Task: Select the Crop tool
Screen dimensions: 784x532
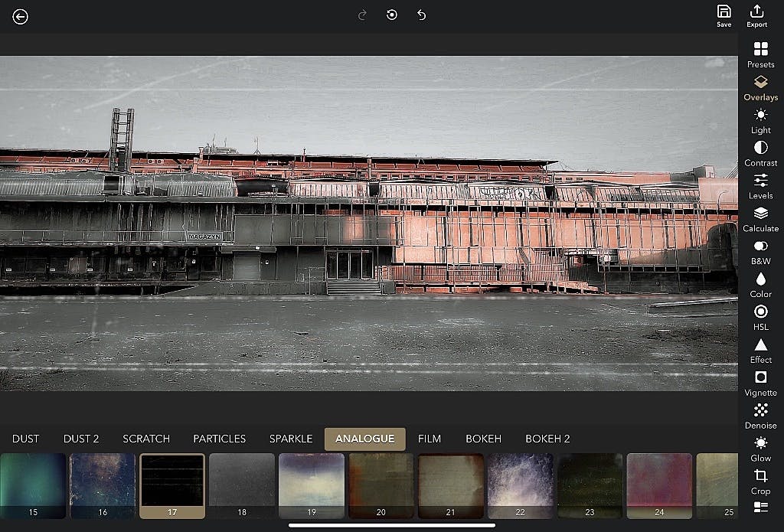Action: coord(760,481)
